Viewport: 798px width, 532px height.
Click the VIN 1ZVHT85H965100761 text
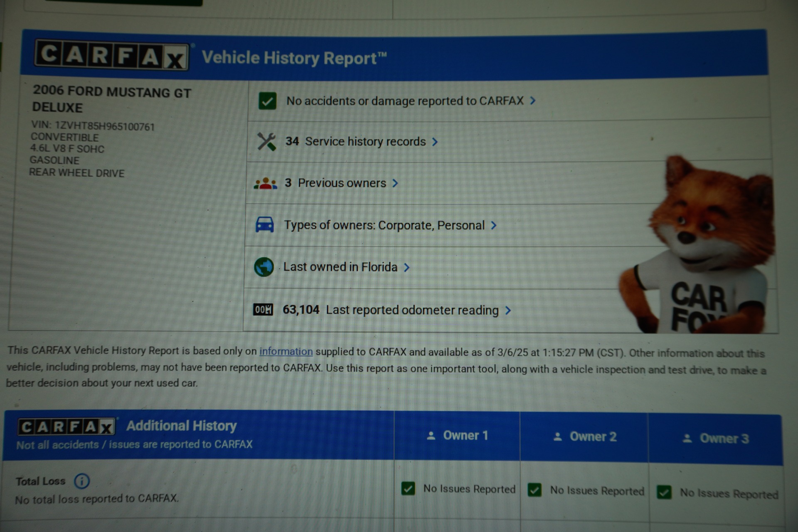point(93,126)
